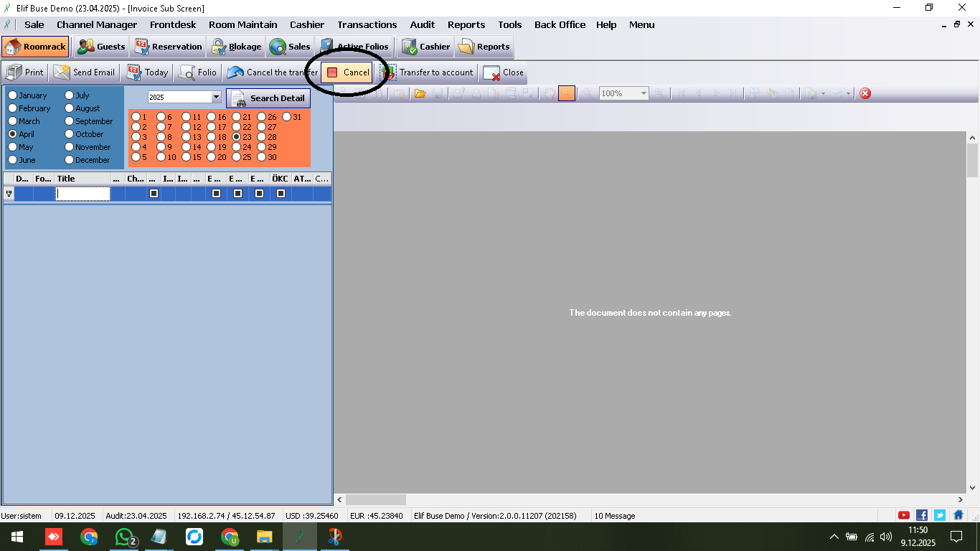Open the Folio viewer
The height and width of the screenshot is (551, 980).
coord(198,72)
